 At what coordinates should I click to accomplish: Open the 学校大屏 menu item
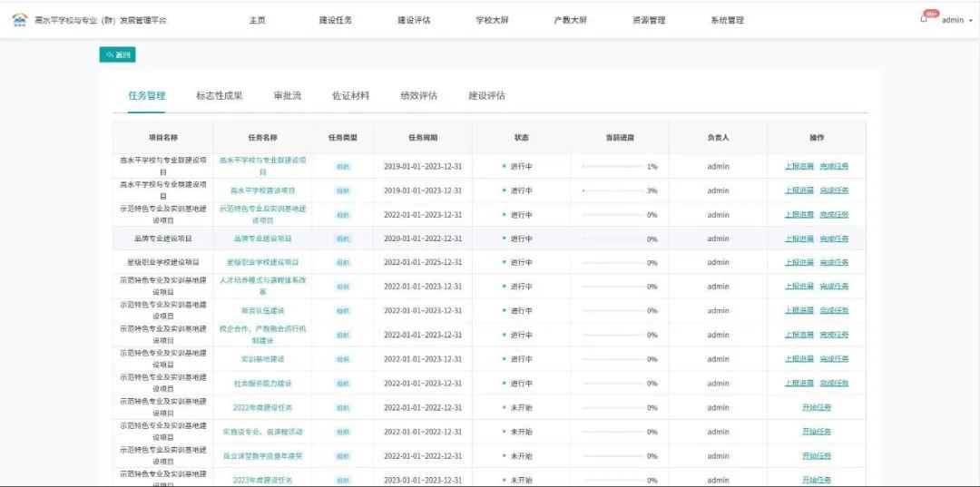click(492, 20)
